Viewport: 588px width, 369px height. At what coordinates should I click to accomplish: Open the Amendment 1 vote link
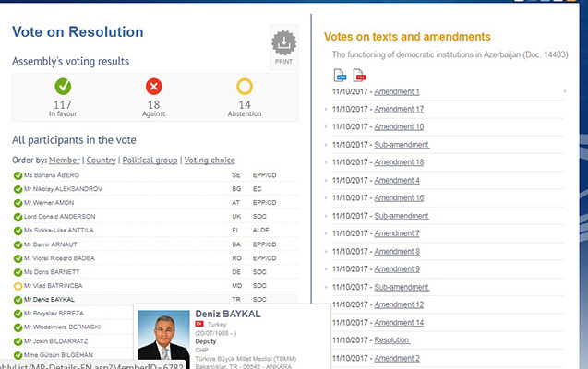[396, 91]
